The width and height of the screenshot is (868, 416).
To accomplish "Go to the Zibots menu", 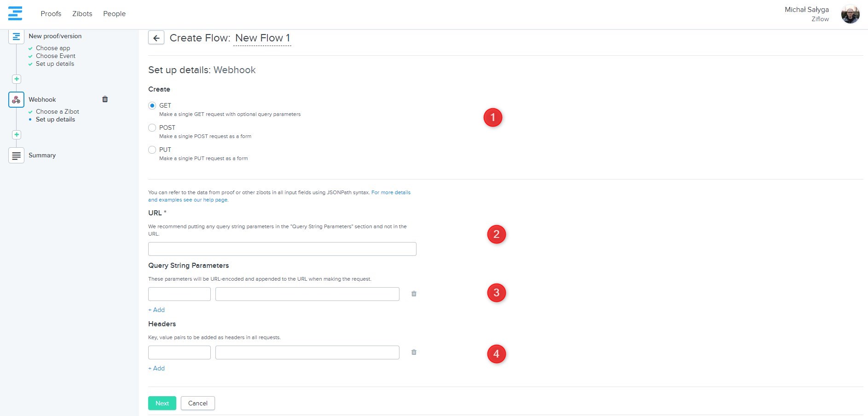I will pyautogui.click(x=82, y=14).
